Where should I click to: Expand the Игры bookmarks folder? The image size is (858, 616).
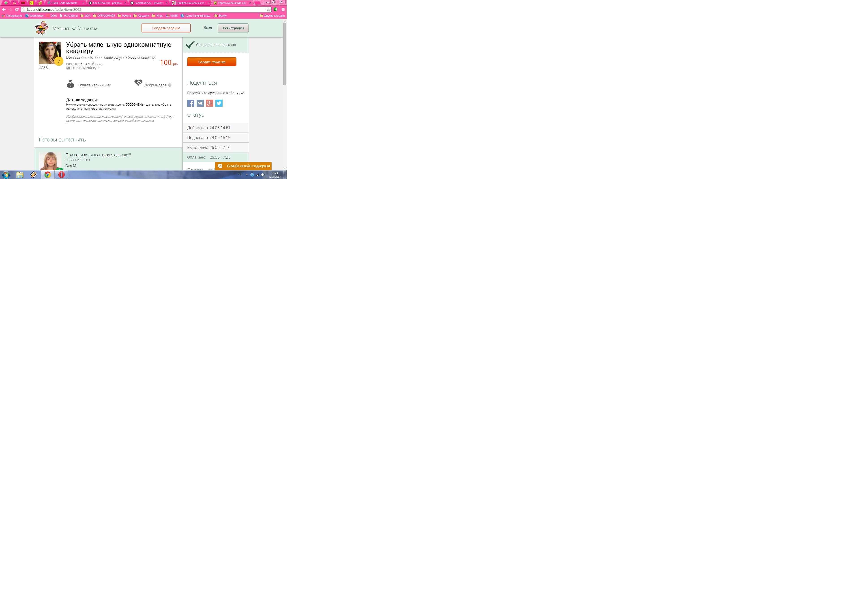pyautogui.click(x=158, y=15)
